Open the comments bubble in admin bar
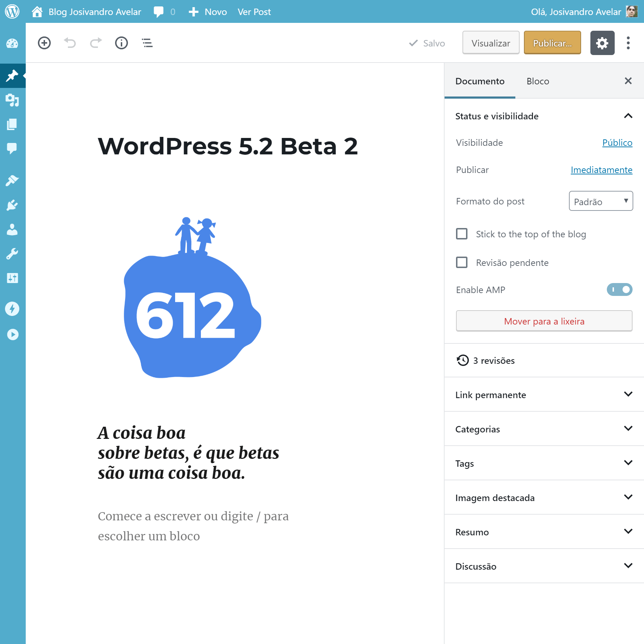 pos(159,12)
